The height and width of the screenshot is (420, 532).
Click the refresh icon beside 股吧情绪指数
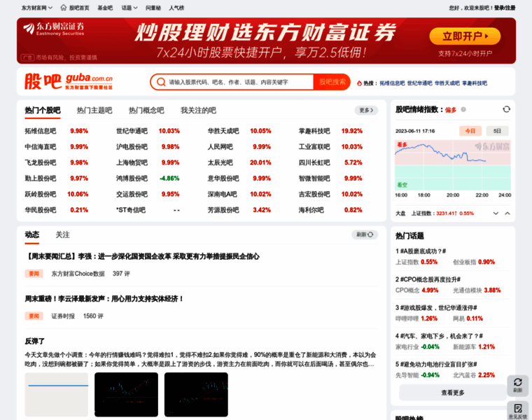506,109
